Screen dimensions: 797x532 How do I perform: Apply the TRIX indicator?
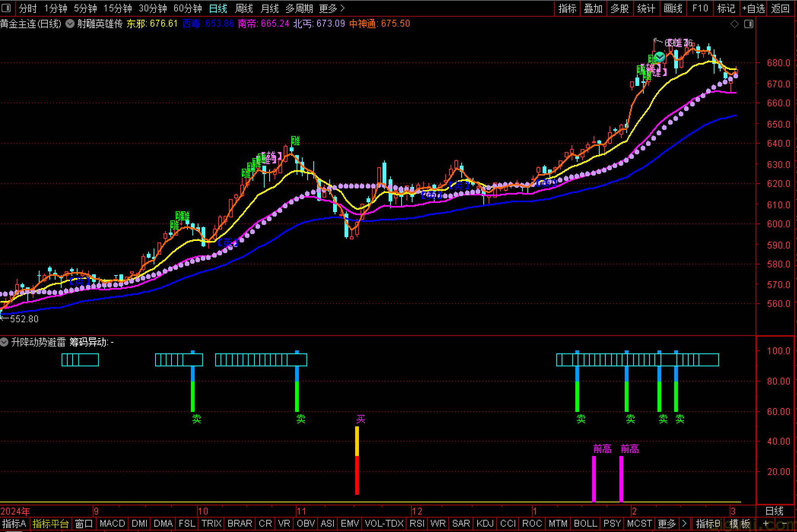coord(211,524)
